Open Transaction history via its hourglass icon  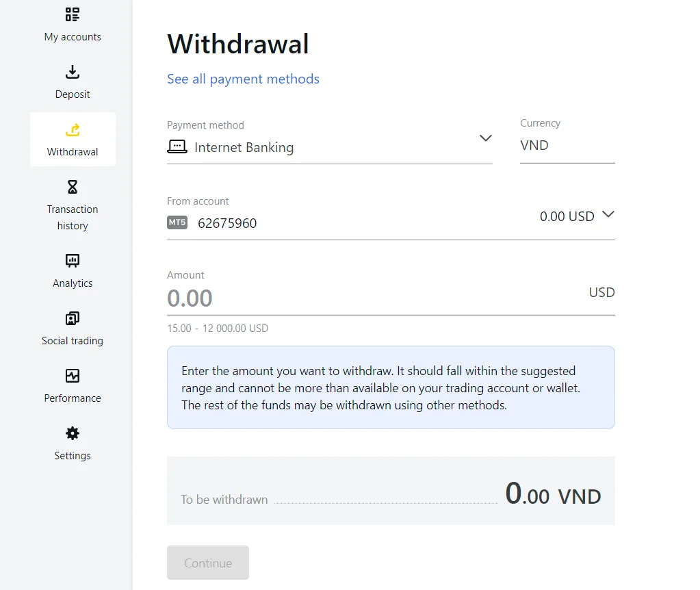(x=72, y=187)
